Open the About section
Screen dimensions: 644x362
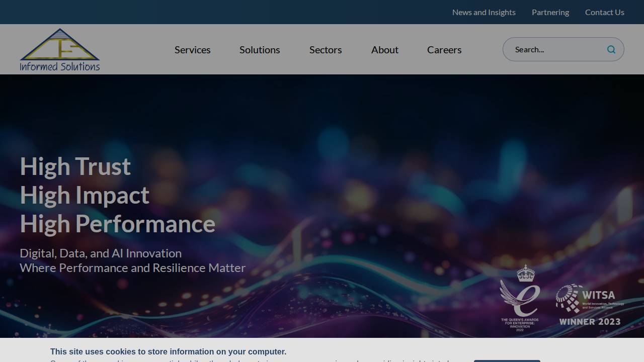point(384,49)
